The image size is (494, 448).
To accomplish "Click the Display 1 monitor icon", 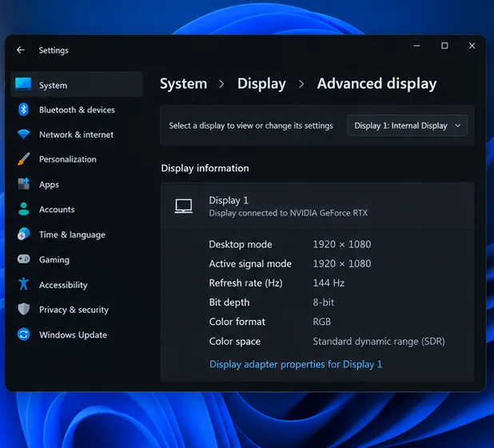I will click(184, 206).
